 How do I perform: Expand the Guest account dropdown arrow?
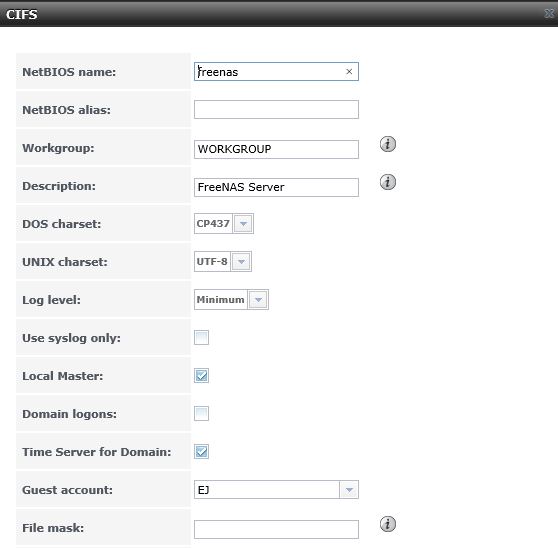tap(349, 490)
